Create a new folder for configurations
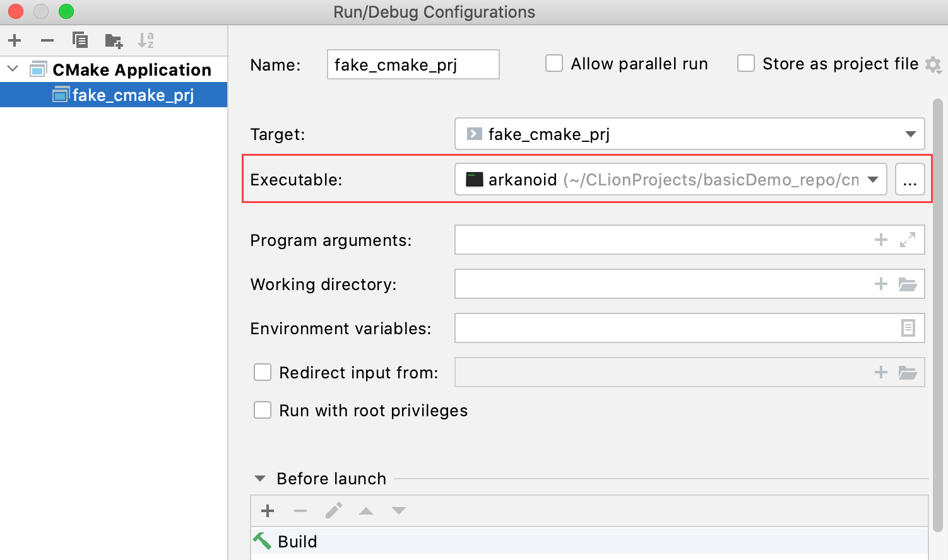The image size is (948, 560). (113, 40)
